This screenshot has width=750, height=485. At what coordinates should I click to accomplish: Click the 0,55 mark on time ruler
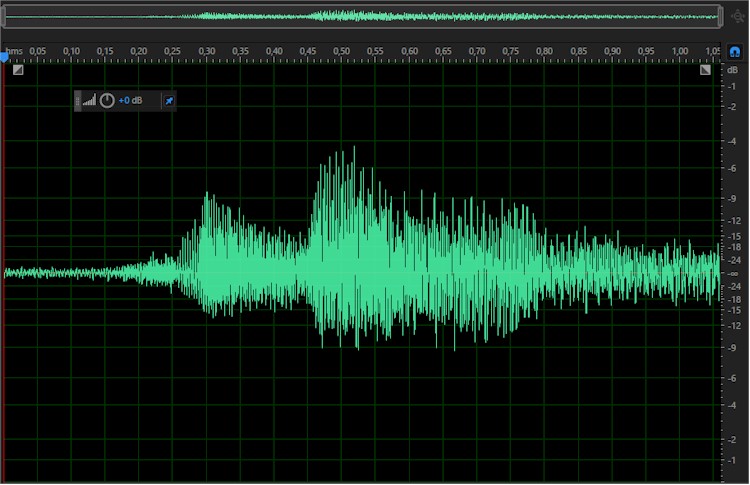pyautogui.click(x=375, y=51)
